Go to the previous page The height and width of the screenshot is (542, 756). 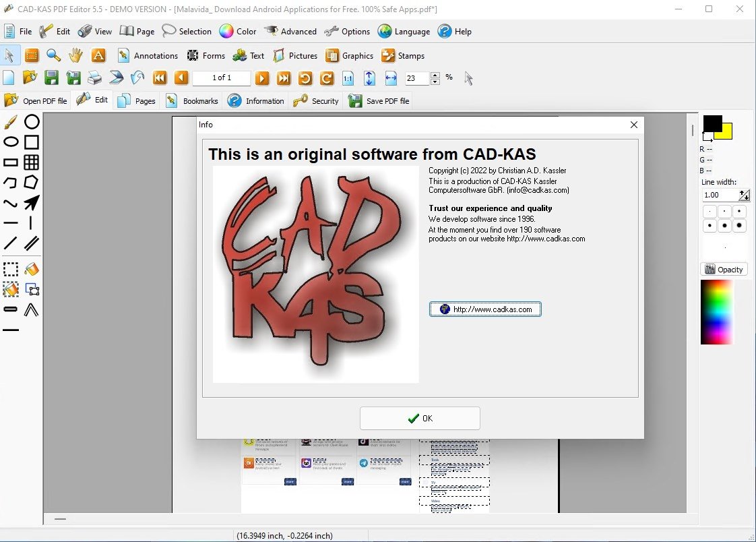coord(181,78)
